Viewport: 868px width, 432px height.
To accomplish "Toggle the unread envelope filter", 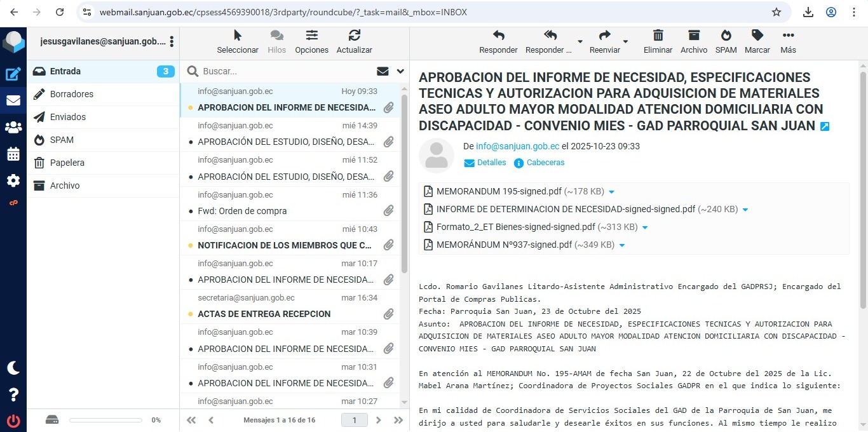I will [383, 71].
